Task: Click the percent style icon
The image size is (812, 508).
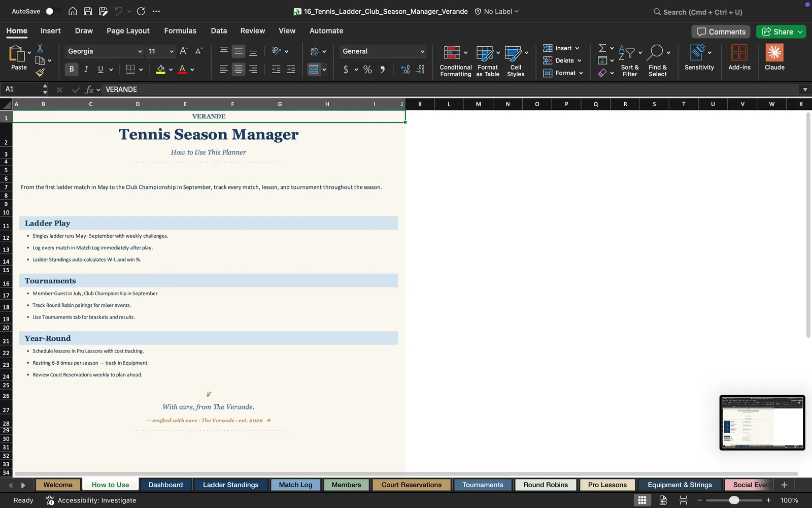Action: pyautogui.click(x=367, y=70)
